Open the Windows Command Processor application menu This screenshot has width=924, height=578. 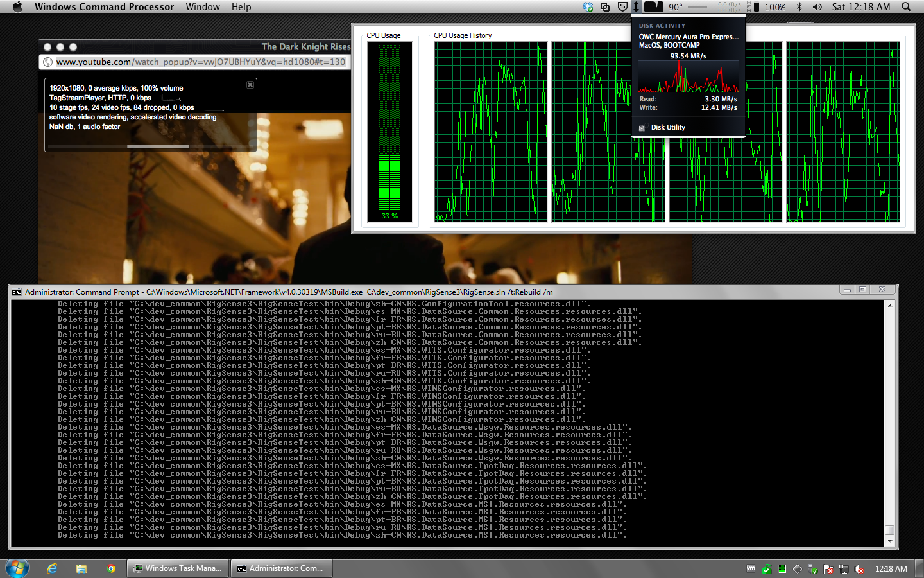click(x=104, y=6)
